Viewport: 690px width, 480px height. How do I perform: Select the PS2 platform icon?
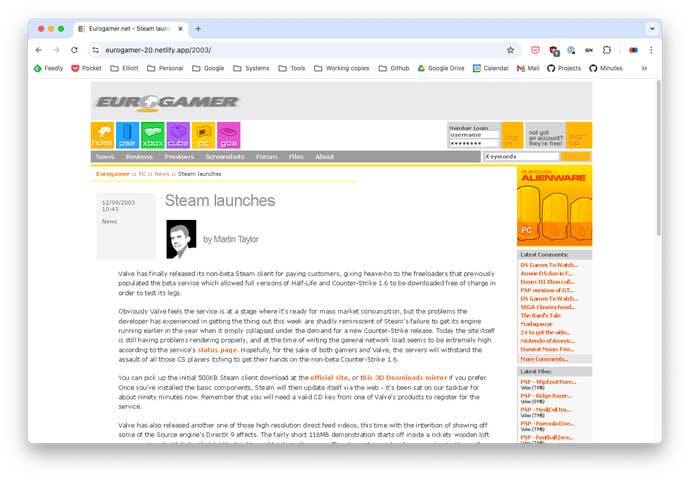127,135
